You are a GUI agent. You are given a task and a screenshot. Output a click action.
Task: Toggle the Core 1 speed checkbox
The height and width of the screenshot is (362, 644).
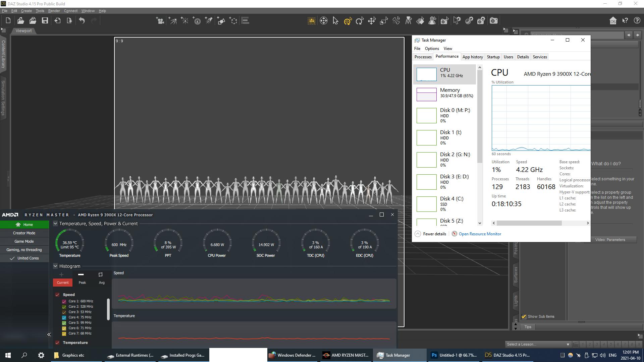tap(64, 301)
